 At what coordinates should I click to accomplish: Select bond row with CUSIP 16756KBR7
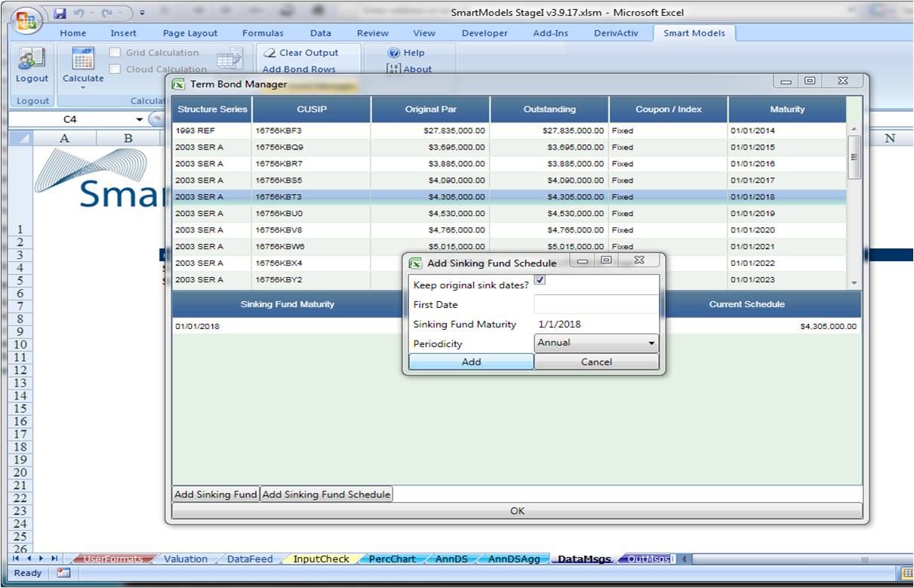coord(509,164)
